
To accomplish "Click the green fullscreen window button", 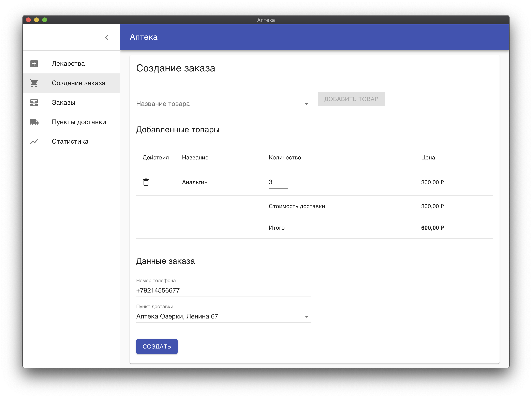I will pyautogui.click(x=44, y=20).
